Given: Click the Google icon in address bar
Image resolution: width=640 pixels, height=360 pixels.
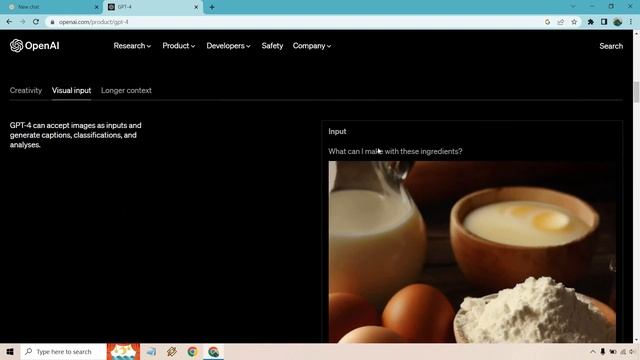Looking at the screenshot, I should 547,22.
